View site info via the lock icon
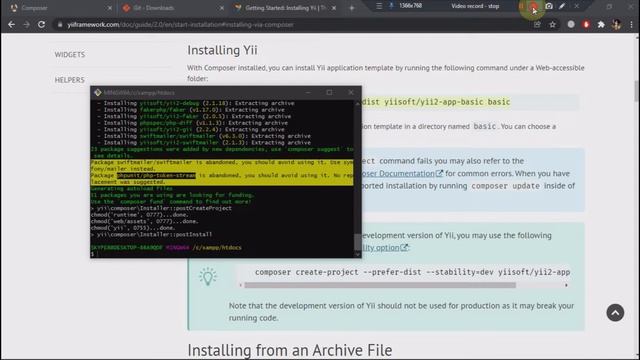The width and height of the screenshot is (640, 360). (x=60, y=24)
